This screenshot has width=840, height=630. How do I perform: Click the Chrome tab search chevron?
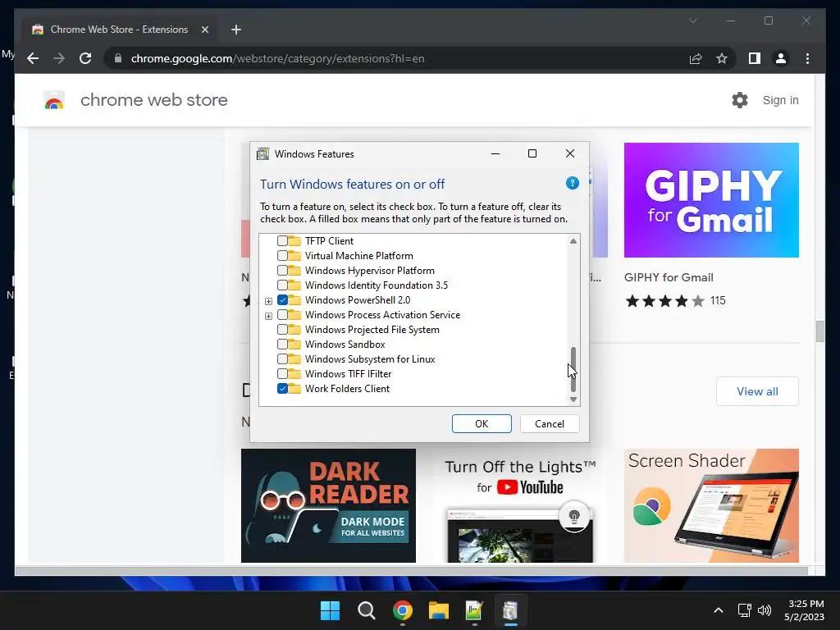[x=692, y=21]
